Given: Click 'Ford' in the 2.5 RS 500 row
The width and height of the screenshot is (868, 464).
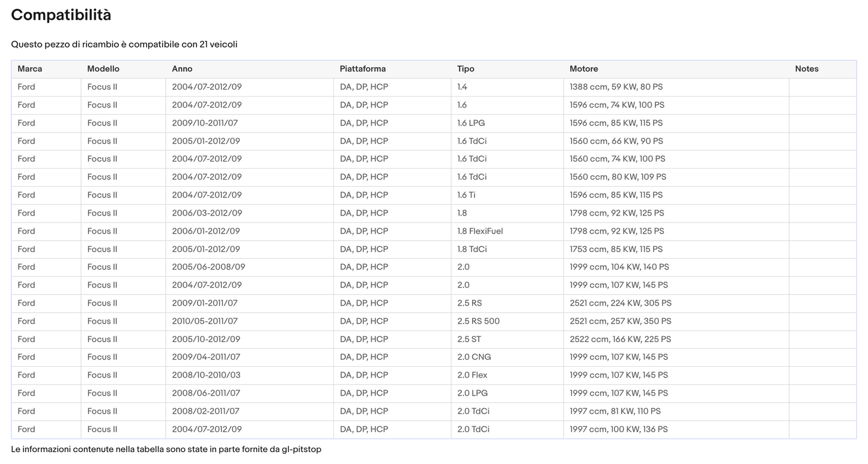Looking at the screenshot, I should click(x=26, y=321).
